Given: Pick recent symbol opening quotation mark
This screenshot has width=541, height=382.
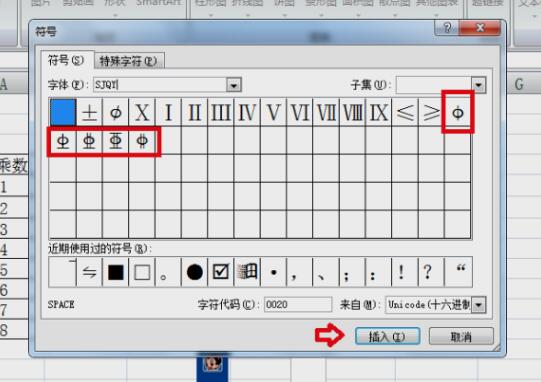Looking at the screenshot, I should 458,272.
